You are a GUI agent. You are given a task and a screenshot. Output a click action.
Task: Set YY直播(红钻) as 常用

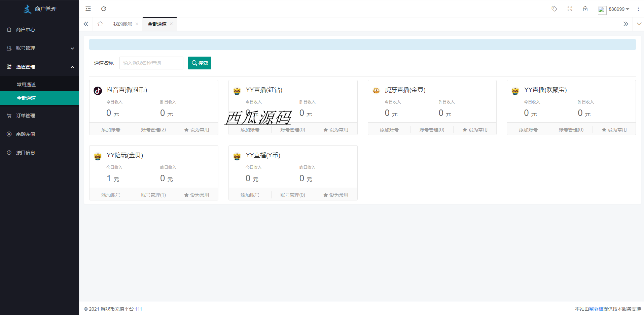pyautogui.click(x=336, y=130)
